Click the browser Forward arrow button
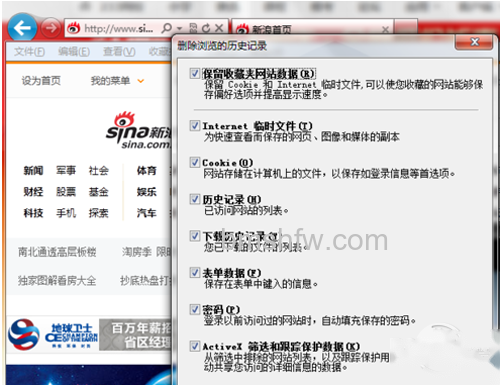 tap(51, 28)
